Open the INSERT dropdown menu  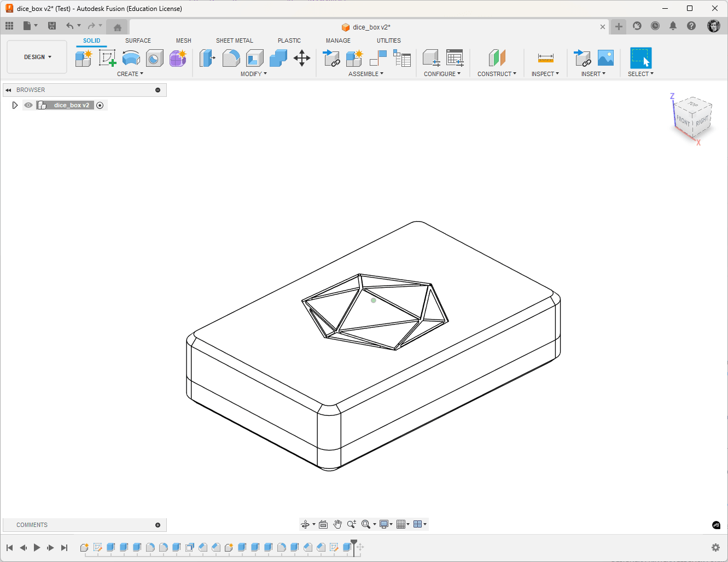(x=593, y=74)
